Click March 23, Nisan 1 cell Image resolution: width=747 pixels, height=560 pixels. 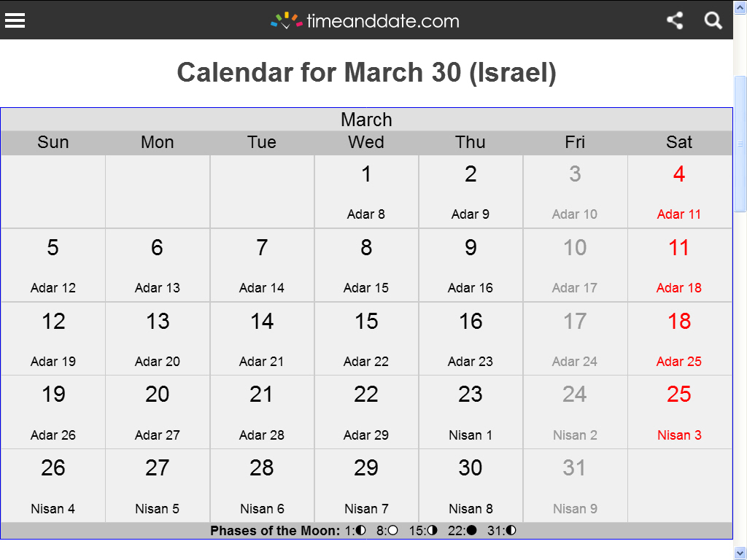471,413
